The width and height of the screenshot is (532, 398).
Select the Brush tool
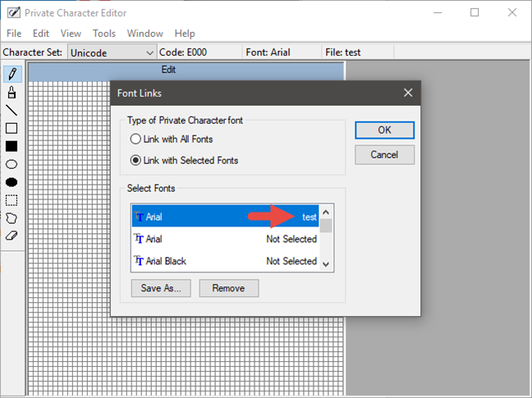11,92
